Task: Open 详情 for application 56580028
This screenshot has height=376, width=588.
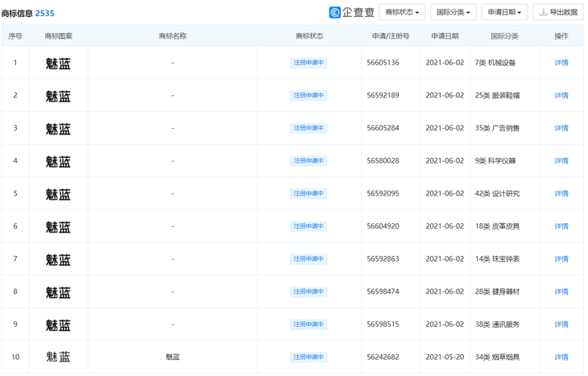Action: [561, 161]
